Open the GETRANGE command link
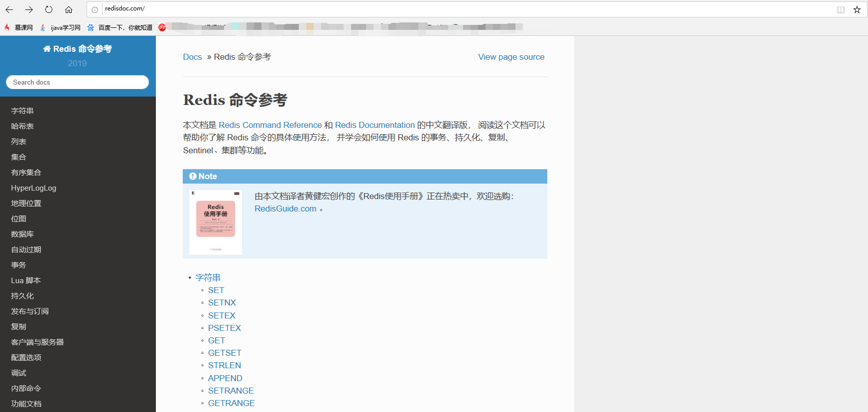This screenshot has height=412, width=868. (232, 403)
